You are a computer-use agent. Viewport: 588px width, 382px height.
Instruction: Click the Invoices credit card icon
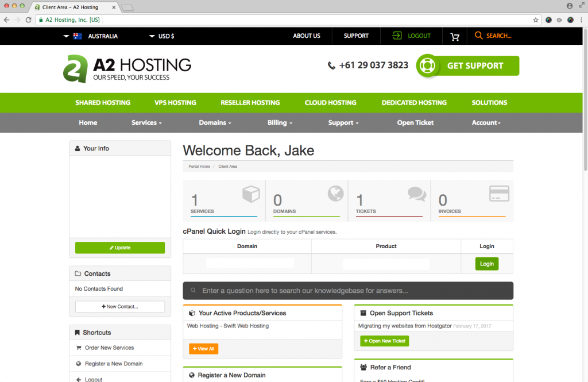[x=499, y=194]
